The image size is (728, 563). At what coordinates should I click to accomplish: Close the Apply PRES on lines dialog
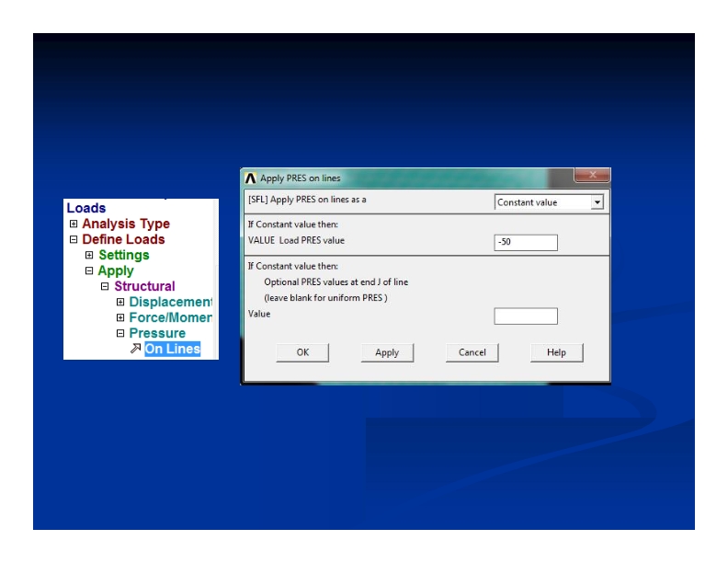pyautogui.click(x=591, y=176)
